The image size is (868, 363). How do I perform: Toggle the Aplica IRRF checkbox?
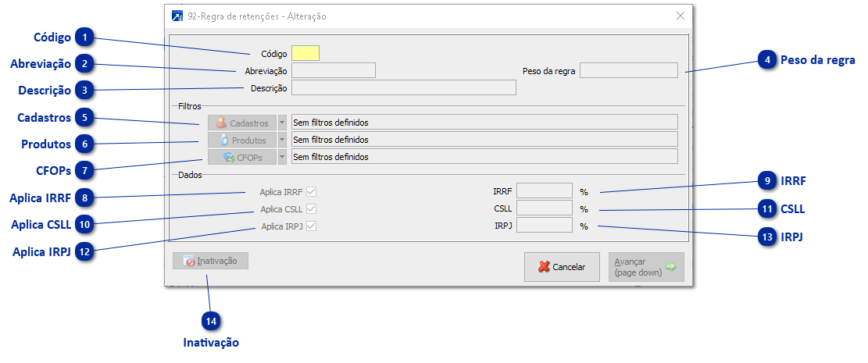tap(313, 191)
